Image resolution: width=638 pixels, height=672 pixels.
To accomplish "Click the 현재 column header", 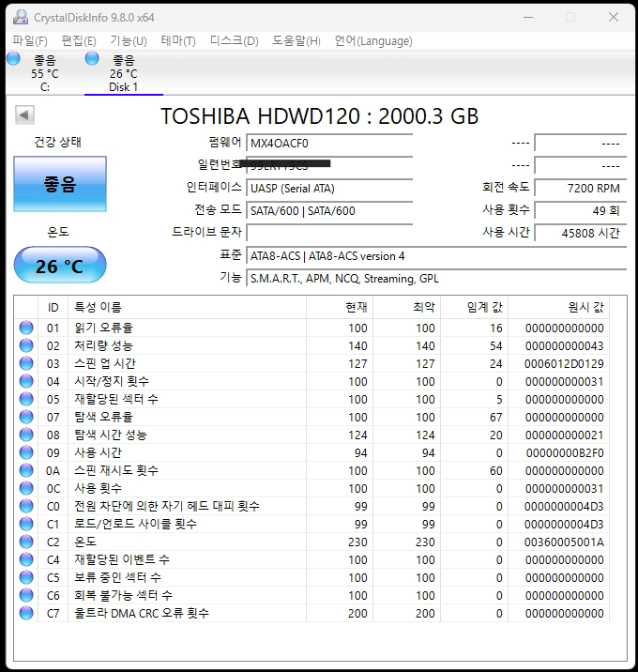I will click(x=340, y=307).
